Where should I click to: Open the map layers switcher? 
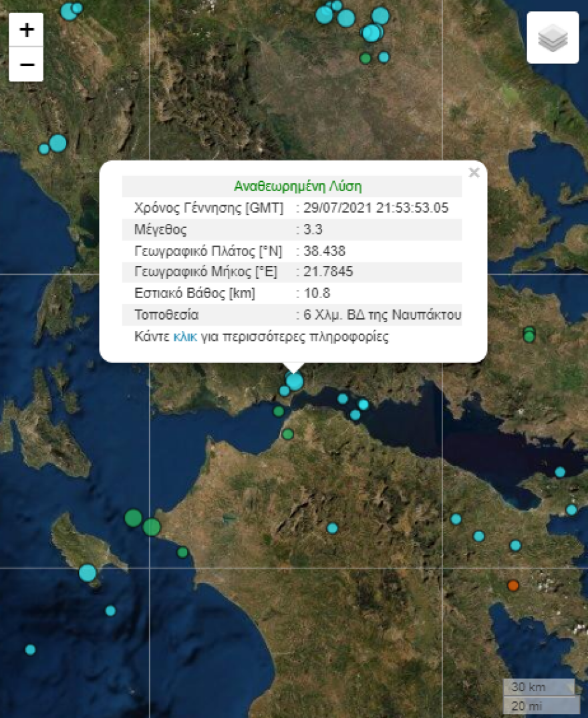pos(553,37)
